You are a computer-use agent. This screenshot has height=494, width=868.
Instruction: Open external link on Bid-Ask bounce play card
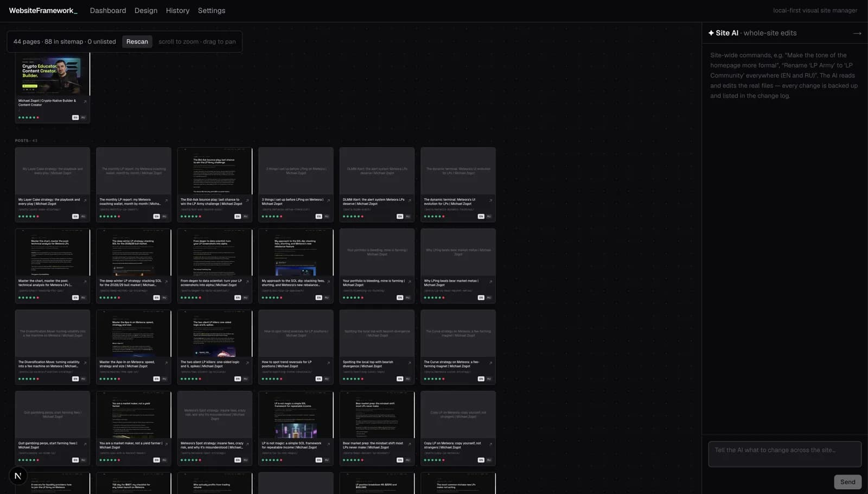click(x=247, y=200)
